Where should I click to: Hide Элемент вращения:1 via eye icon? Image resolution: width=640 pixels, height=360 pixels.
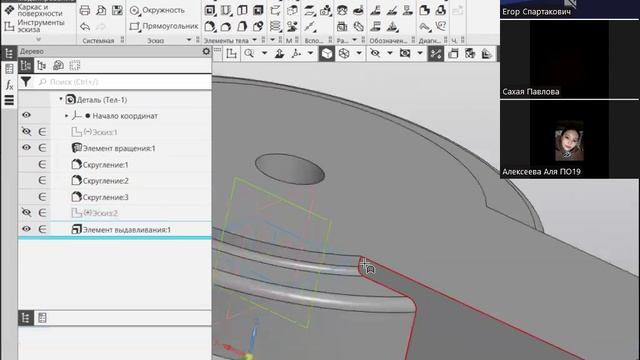point(27,148)
